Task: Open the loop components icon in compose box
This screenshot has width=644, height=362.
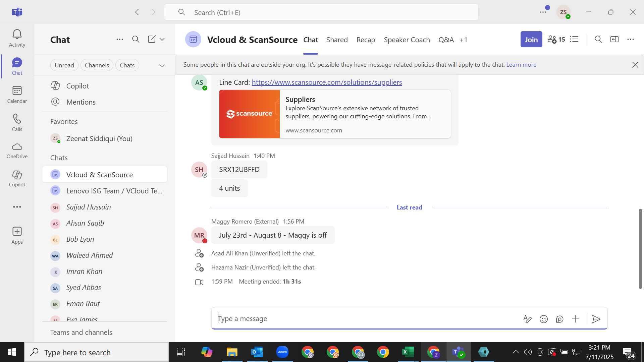Action: point(559,319)
